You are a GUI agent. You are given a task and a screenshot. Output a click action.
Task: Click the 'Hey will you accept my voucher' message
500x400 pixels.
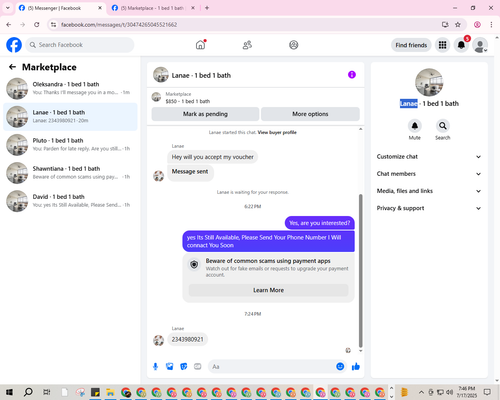coord(212,157)
